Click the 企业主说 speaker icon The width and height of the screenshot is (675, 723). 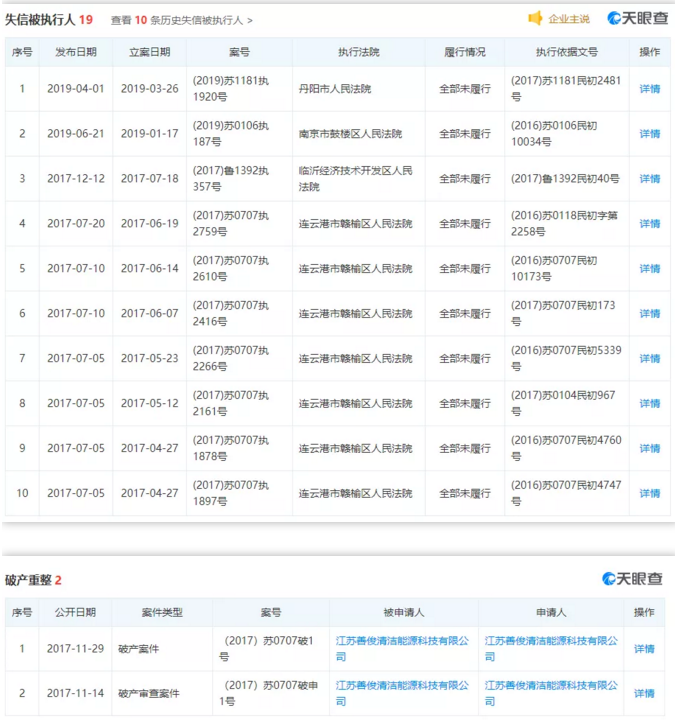[x=535, y=19]
